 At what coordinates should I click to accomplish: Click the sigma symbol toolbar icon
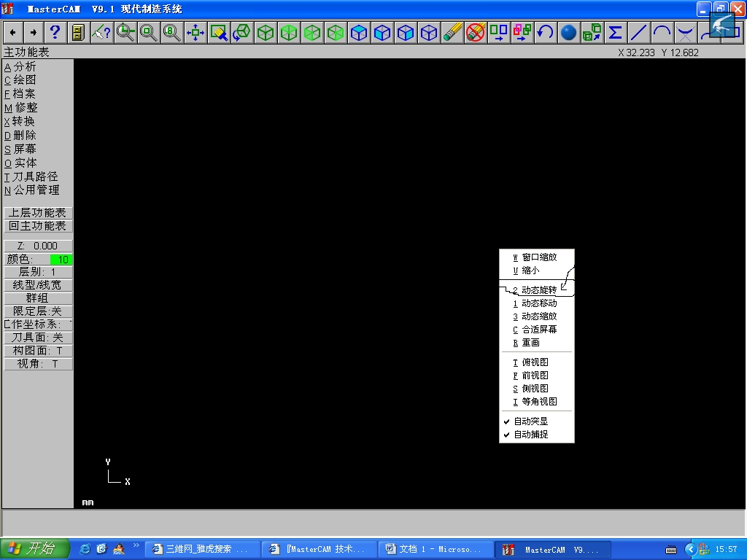click(x=616, y=33)
